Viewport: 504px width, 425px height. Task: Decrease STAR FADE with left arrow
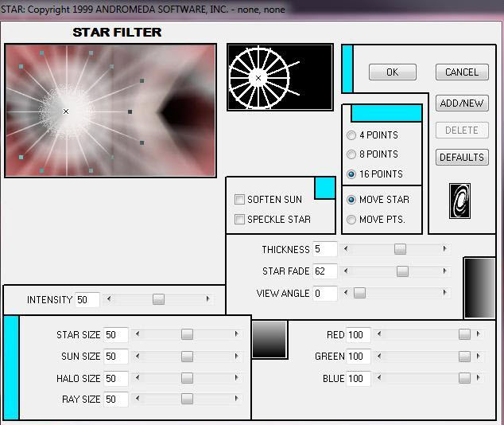click(346, 271)
